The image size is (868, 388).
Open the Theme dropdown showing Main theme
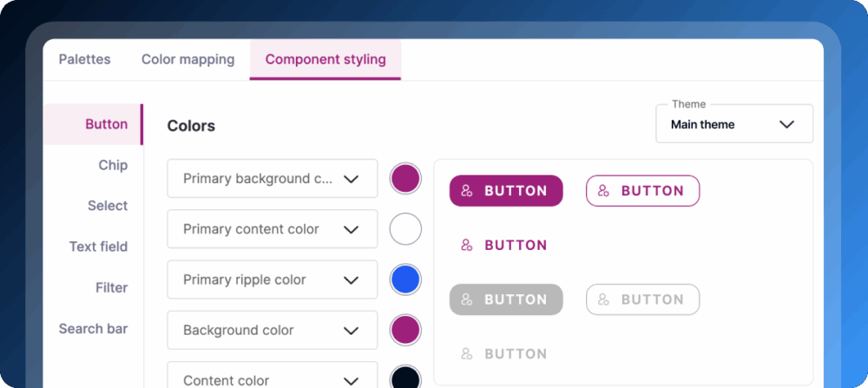coord(733,124)
